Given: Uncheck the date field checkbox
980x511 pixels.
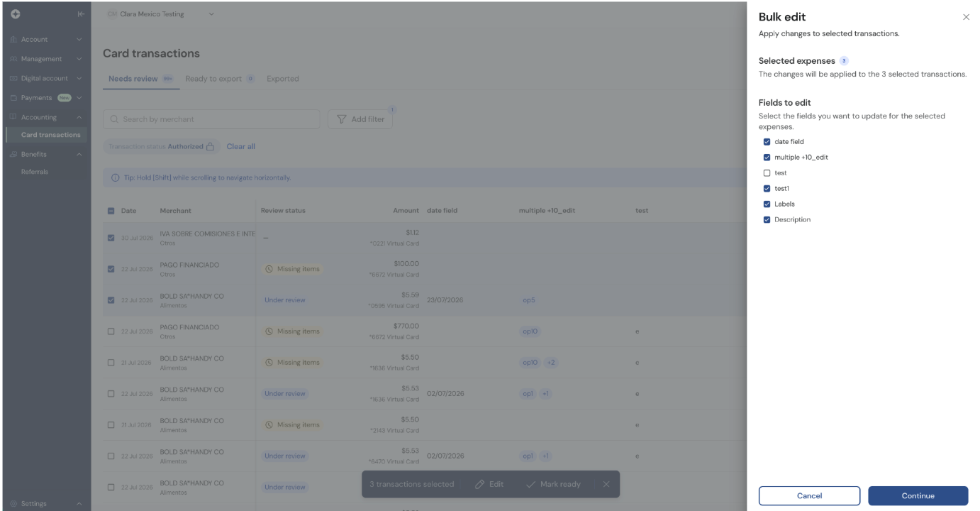Looking at the screenshot, I should 767,142.
